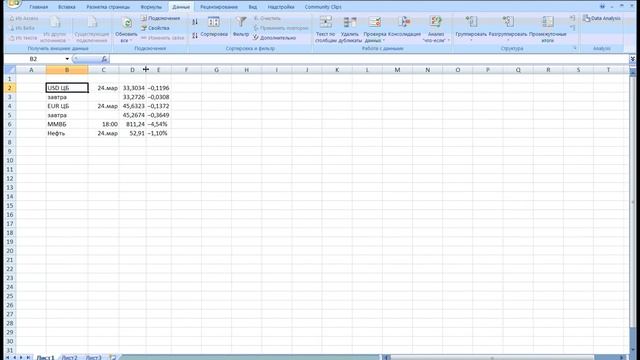Click Группировать icon
The image size is (640, 360).
[x=471, y=22]
